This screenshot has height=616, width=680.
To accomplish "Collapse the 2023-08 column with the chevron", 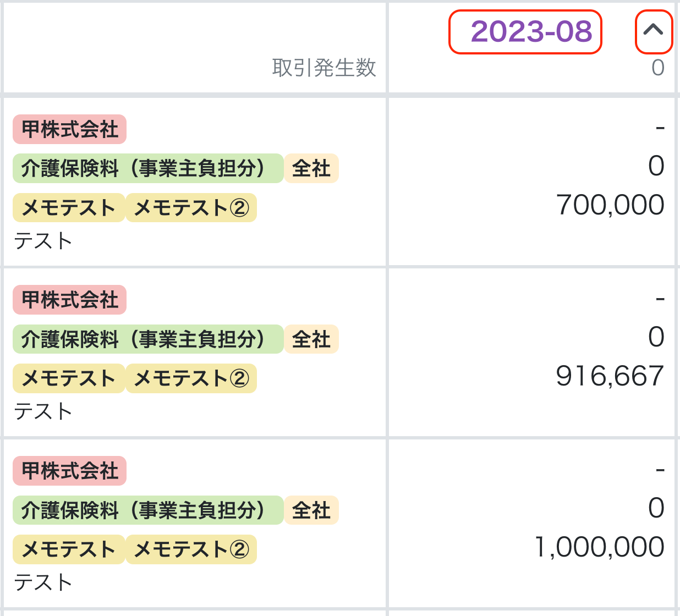I will pos(654,32).
